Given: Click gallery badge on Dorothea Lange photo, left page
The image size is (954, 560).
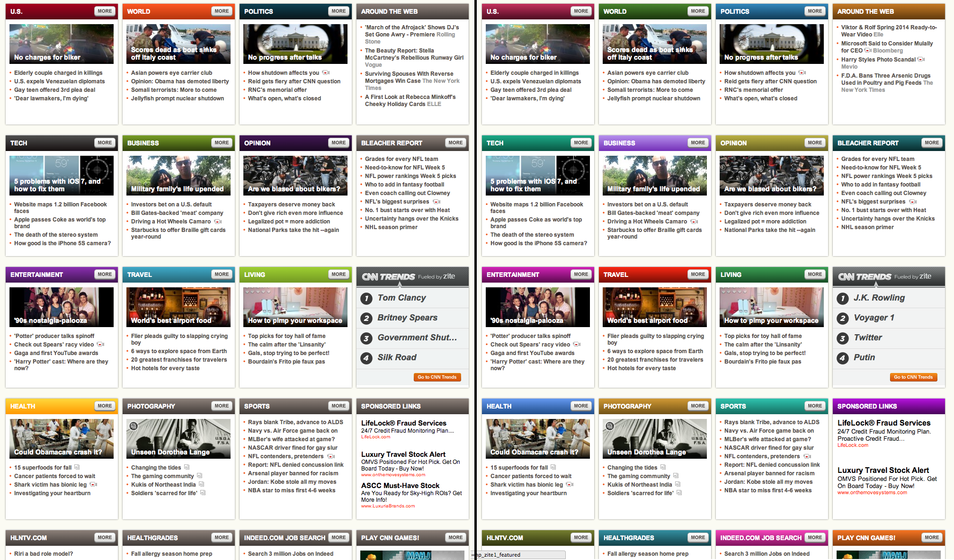Looking at the screenshot, I should click(134, 426).
